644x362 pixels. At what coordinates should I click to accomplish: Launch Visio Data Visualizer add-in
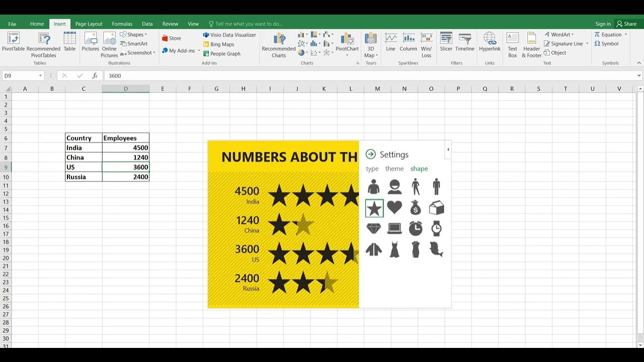[229, 35]
